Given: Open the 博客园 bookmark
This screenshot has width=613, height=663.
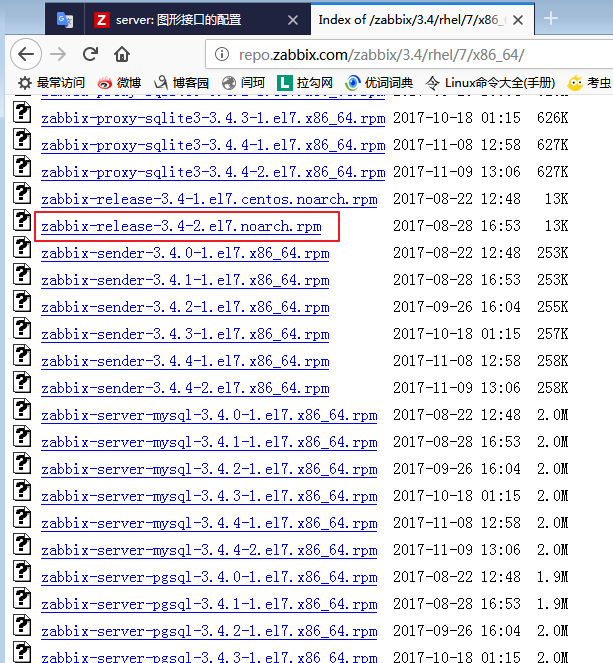Looking at the screenshot, I should [182, 83].
